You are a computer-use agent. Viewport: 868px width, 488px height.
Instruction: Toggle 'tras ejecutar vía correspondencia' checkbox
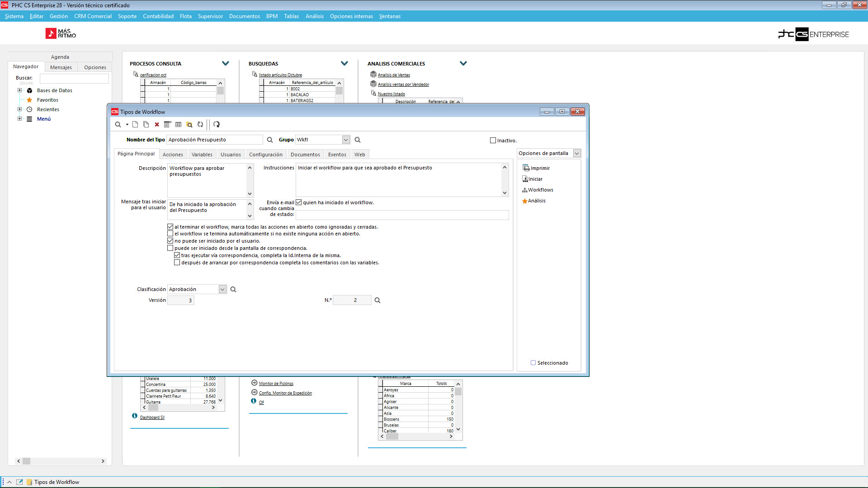coord(177,255)
